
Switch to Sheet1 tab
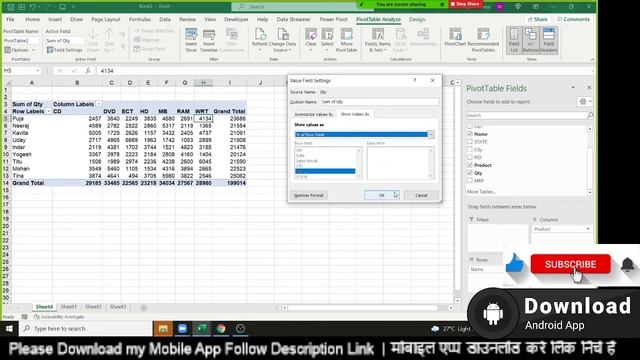click(x=69, y=307)
